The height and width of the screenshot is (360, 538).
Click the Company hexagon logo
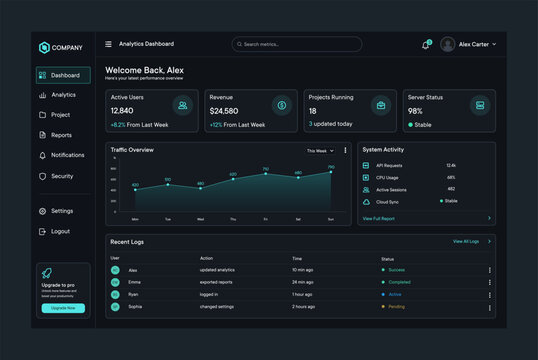[44, 48]
